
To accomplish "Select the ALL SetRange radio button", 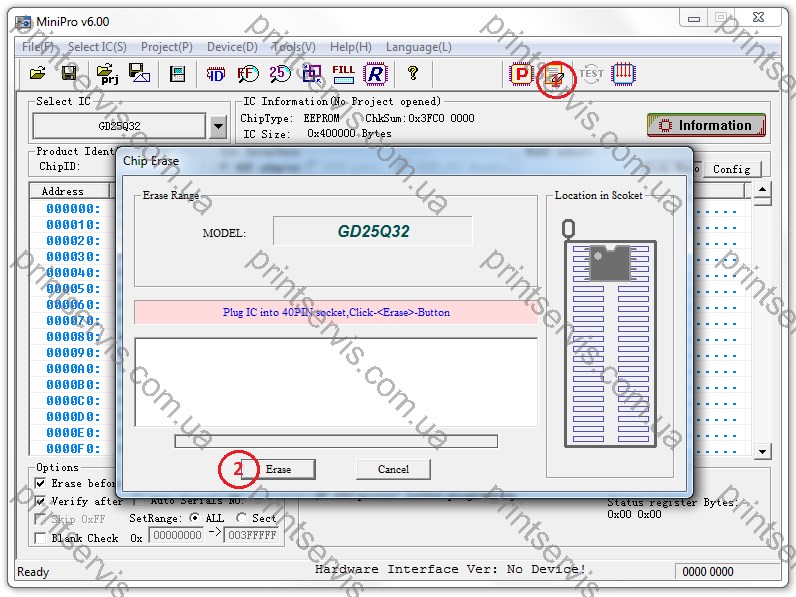I will point(194,518).
